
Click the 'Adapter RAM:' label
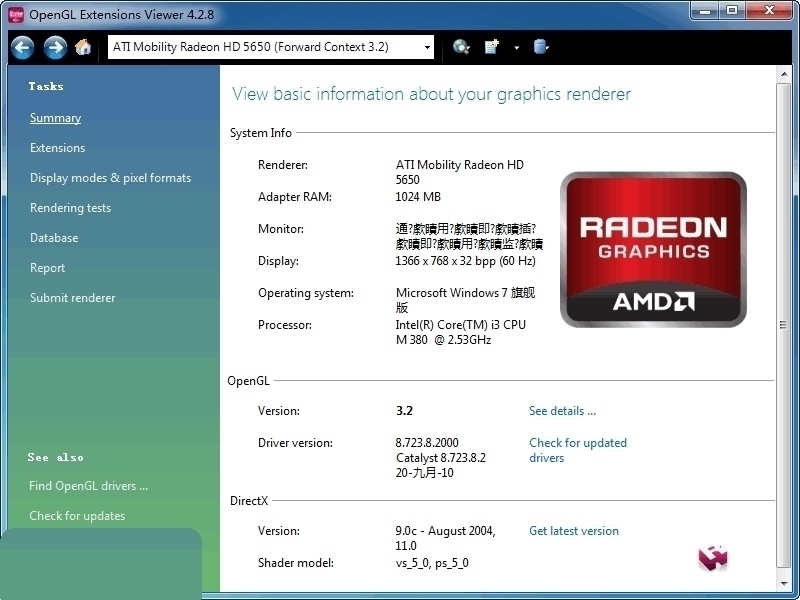[x=295, y=197]
